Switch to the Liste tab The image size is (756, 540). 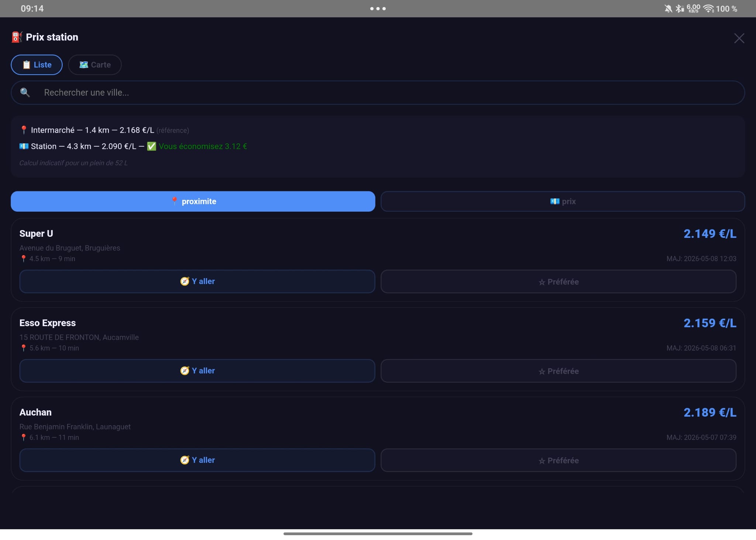pos(37,65)
